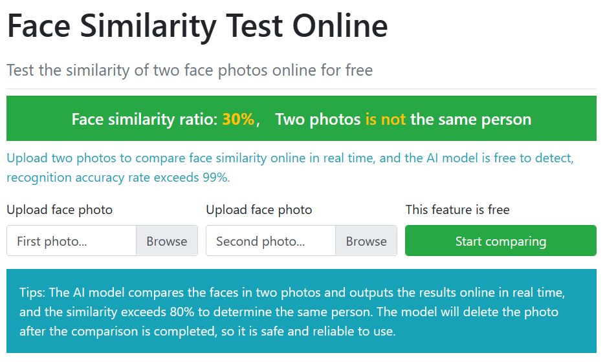Click the first Browse button

coord(166,241)
